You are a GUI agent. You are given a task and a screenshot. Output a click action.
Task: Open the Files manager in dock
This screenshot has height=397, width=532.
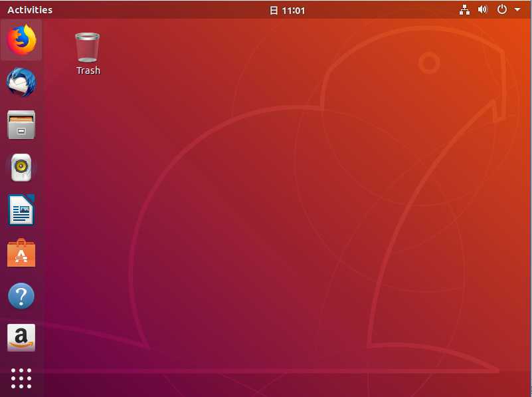coord(21,124)
